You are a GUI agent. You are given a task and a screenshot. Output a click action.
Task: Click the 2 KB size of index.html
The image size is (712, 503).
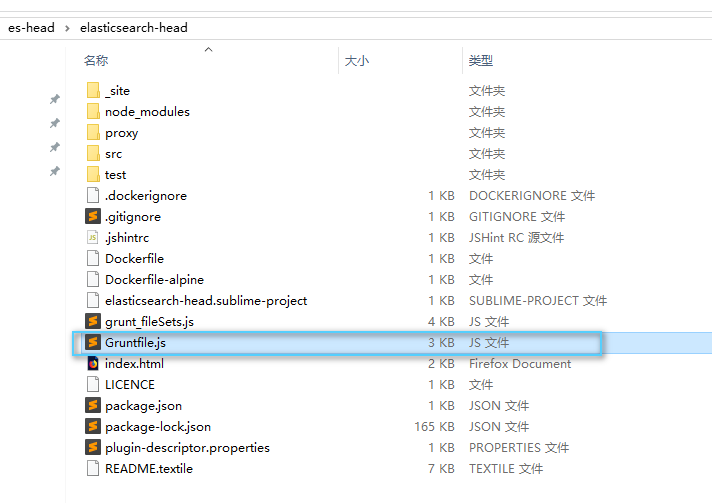click(441, 364)
